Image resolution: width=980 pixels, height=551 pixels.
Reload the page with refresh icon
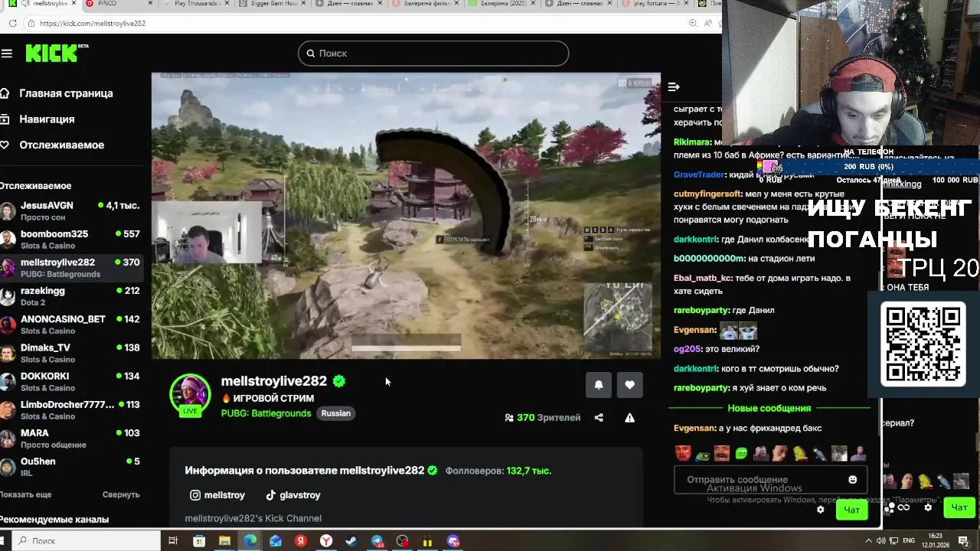pyautogui.click(x=13, y=23)
